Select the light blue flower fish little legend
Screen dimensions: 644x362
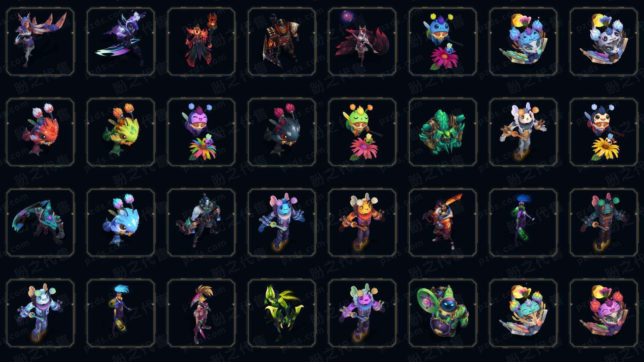click(x=121, y=223)
